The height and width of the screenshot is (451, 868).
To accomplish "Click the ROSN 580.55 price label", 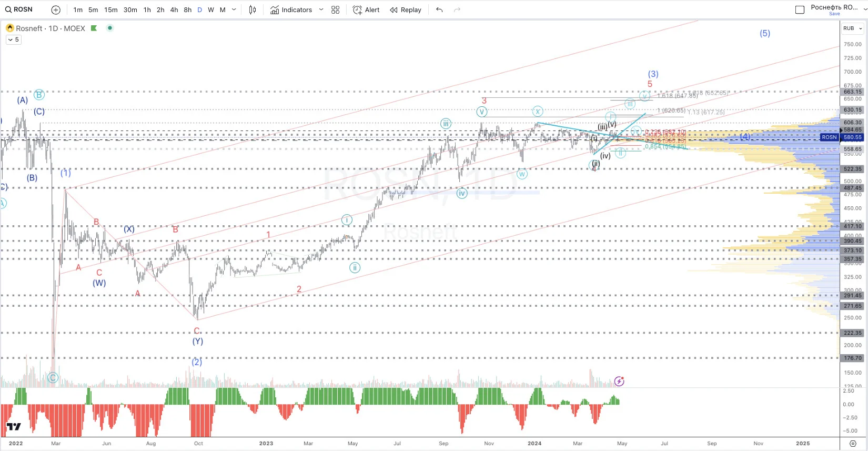I will pyautogui.click(x=842, y=137).
